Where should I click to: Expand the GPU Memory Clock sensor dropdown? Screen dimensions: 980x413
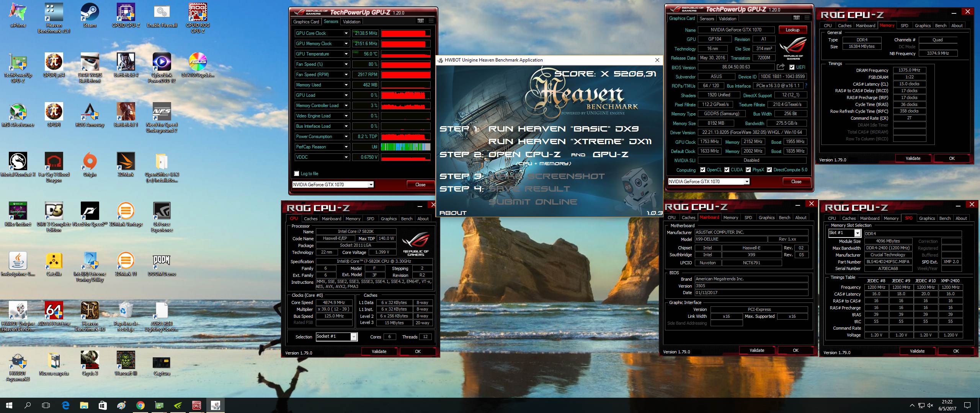click(346, 44)
